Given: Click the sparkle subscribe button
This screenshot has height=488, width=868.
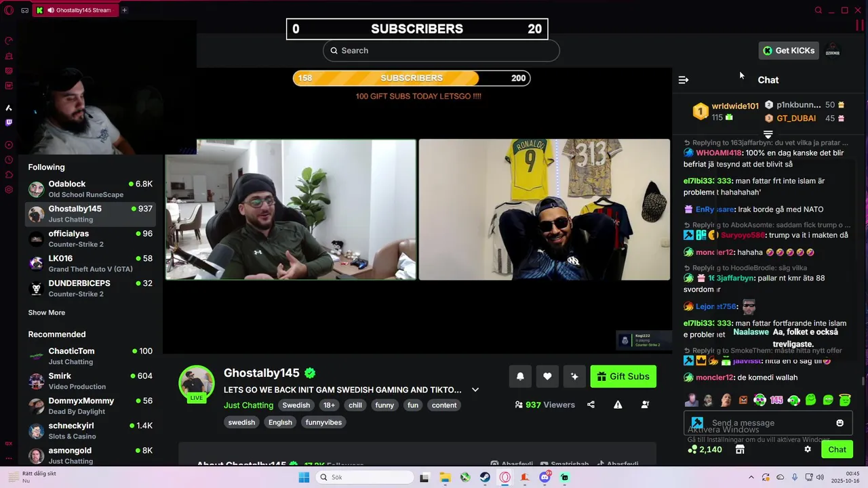Looking at the screenshot, I should pos(574,377).
